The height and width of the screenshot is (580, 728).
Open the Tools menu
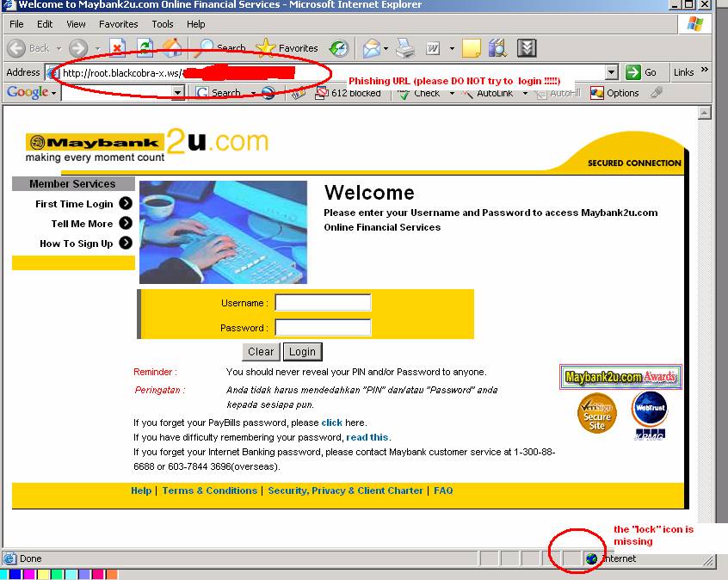click(163, 24)
